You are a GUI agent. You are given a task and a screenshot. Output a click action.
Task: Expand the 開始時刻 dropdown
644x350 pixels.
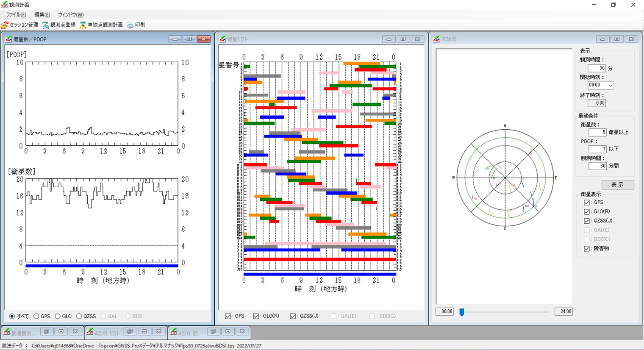[x=610, y=85]
